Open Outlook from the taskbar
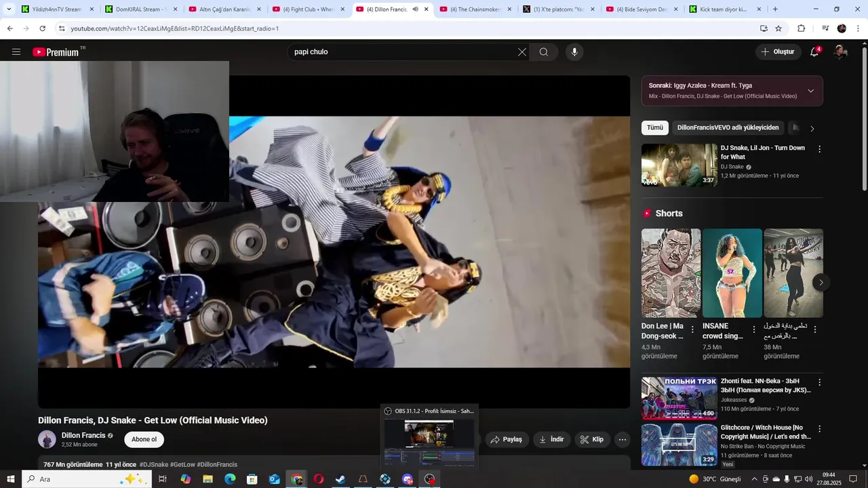Image resolution: width=868 pixels, height=488 pixels. [274, 479]
